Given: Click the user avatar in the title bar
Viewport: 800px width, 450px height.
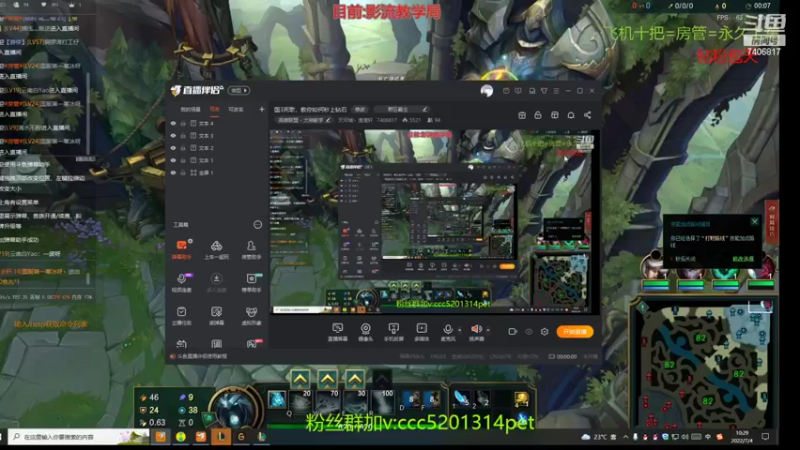Looking at the screenshot, I should pos(487,91).
